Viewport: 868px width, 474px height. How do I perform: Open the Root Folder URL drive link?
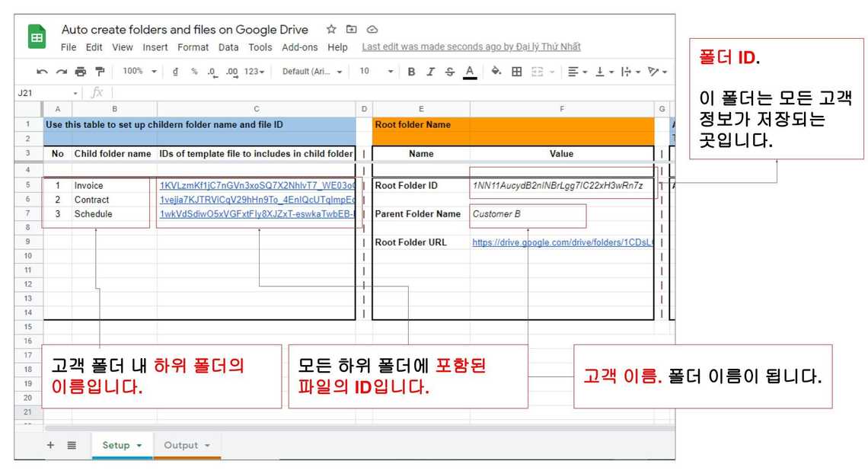(562, 242)
